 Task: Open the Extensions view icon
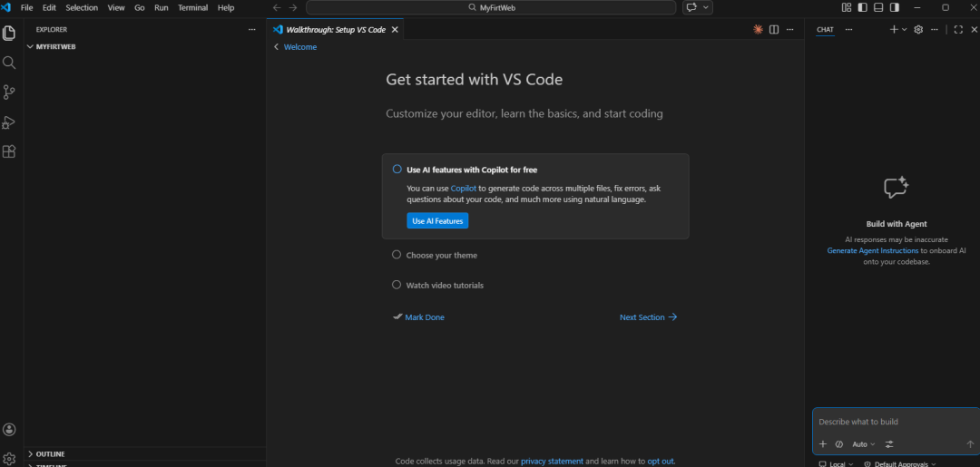(x=9, y=151)
